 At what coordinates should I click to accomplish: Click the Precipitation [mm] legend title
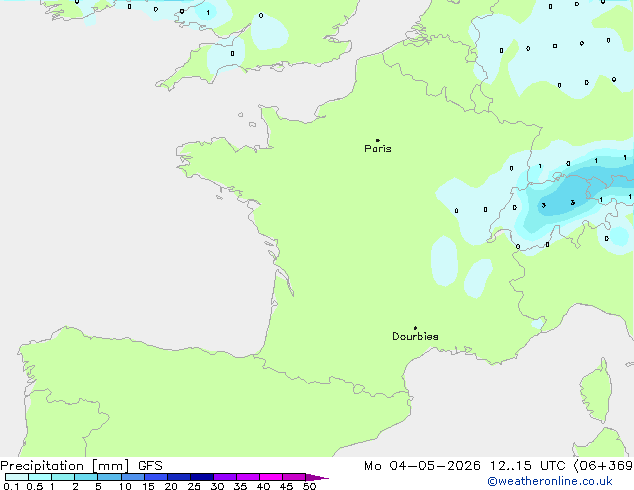(x=65, y=466)
